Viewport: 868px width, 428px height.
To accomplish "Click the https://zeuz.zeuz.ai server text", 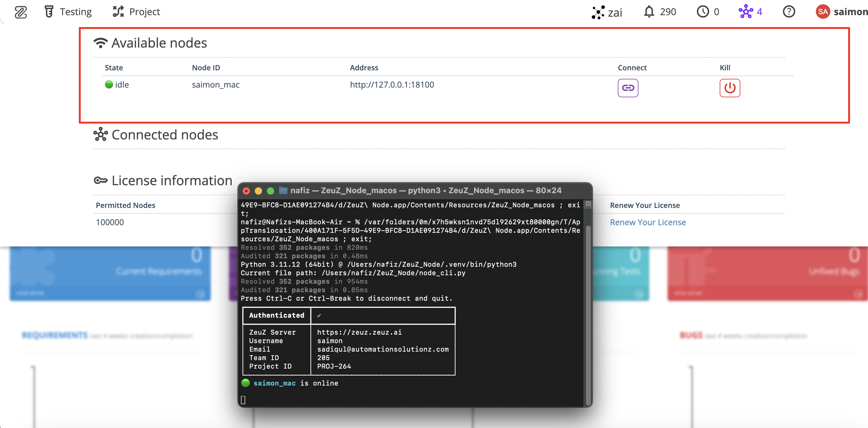I will pyautogui.click(x=359, y=332).
